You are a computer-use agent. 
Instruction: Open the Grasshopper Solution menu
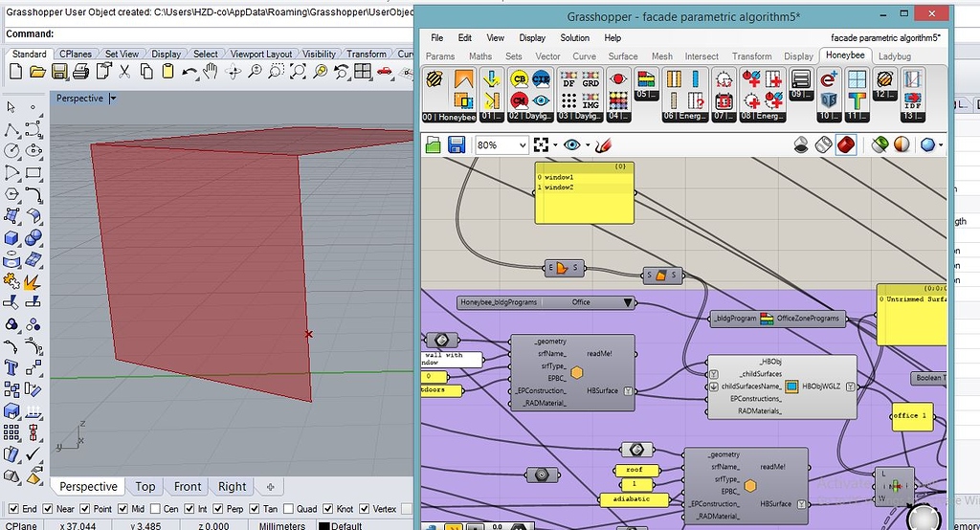tap(574, 38)
